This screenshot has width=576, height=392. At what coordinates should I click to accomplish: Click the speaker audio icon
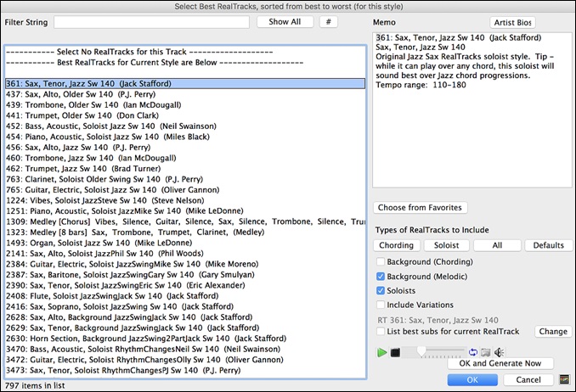coord(499,352)
